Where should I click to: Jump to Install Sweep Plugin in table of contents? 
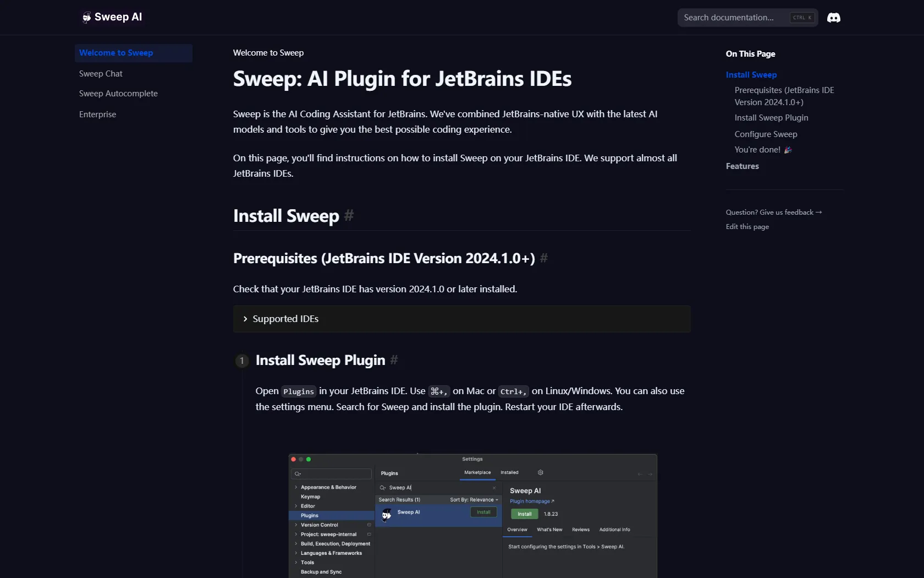(771, 118)
